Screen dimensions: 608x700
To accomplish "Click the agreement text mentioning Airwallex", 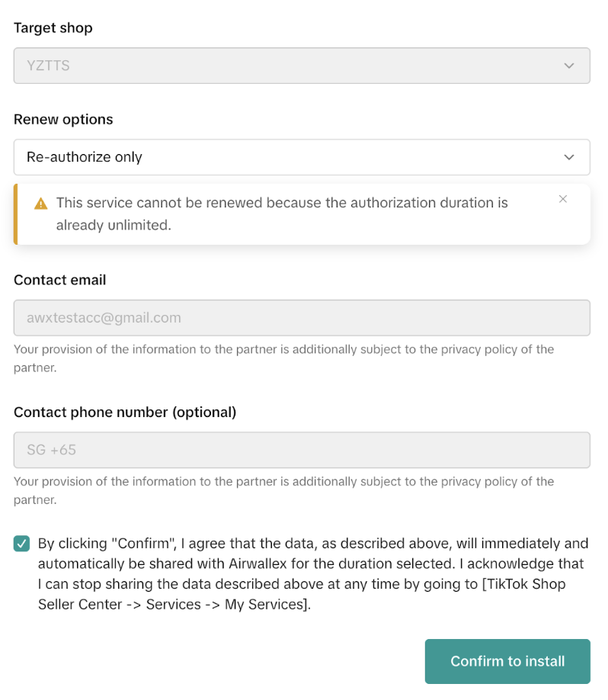I will pyautogui.click(x=311, y=564).
